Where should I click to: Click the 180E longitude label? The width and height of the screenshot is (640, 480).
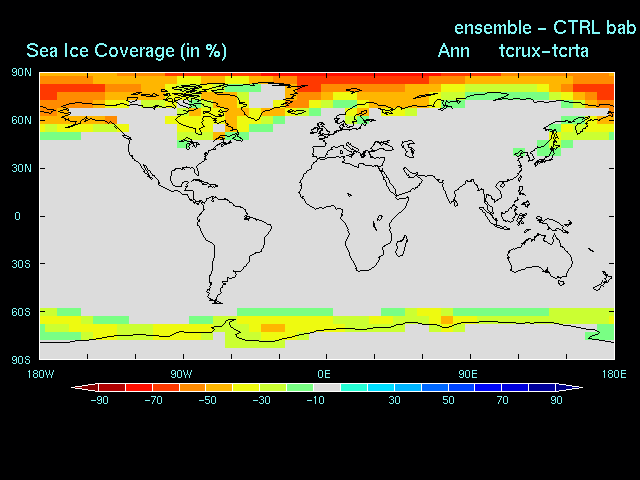614,374
